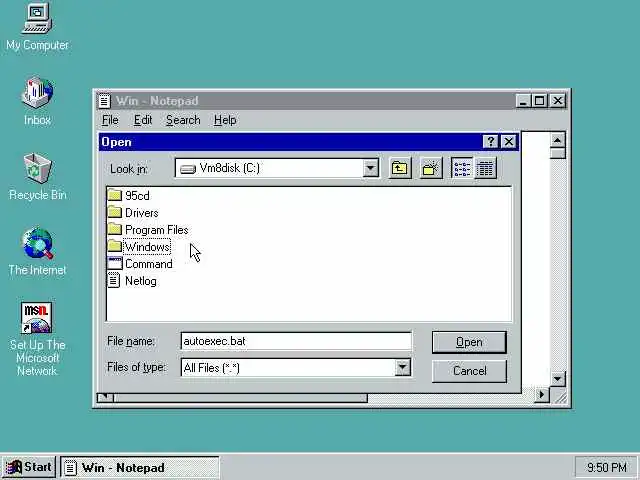
Task: Expand the Files of type dropdown arrow
Action: pyautogui.click(x=402, y=368)
